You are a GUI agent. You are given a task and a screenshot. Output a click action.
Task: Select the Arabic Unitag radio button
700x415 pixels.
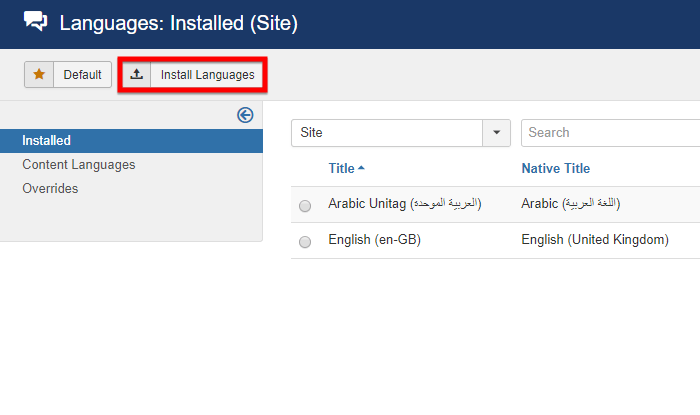(305, 206)
